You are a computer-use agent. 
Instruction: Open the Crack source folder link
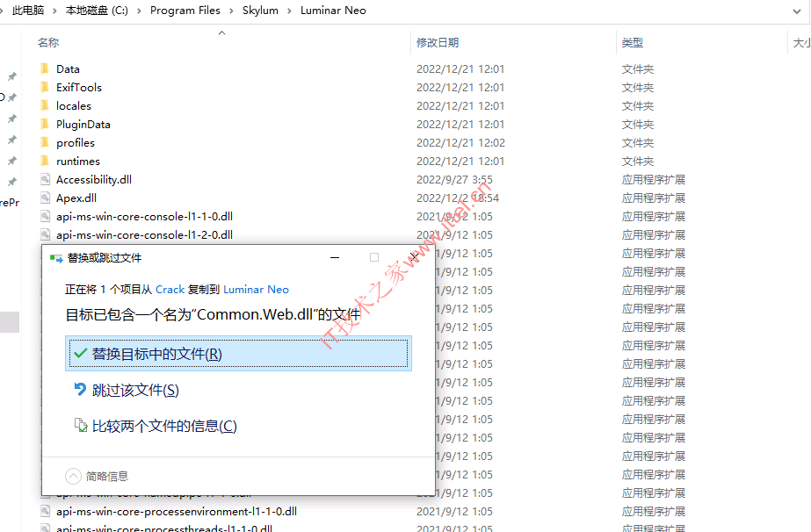point(170,290)
